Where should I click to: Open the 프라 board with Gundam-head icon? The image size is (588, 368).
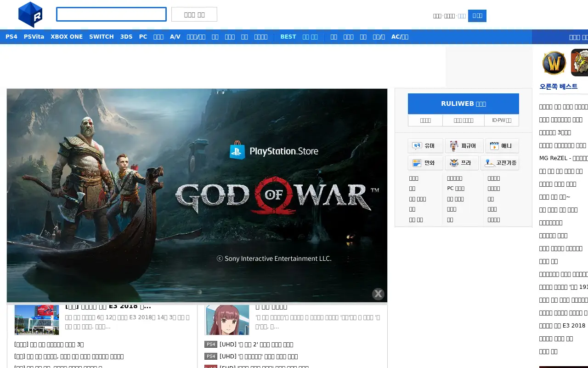coord(462,163)
